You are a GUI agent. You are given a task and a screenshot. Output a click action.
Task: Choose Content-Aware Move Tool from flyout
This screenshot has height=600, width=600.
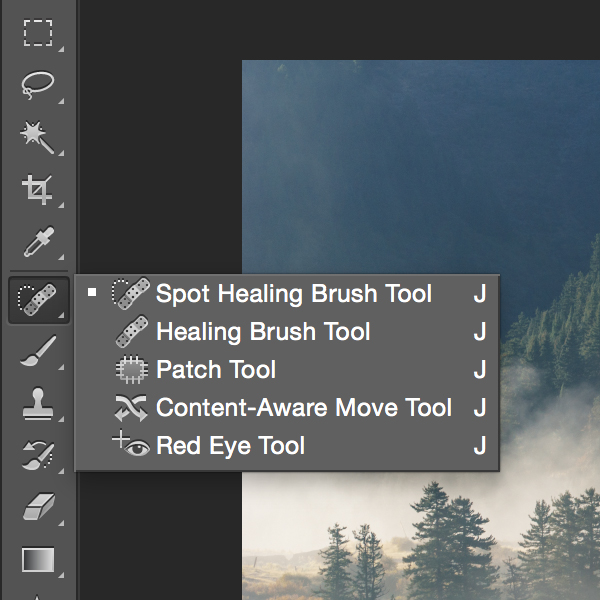tap(287, 407)
